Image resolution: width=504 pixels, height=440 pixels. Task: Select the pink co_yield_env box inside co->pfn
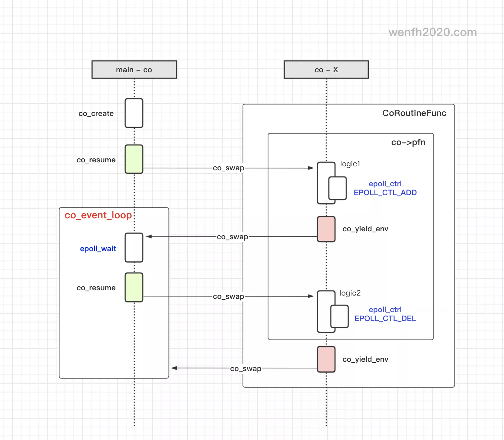tap(326, 229)
